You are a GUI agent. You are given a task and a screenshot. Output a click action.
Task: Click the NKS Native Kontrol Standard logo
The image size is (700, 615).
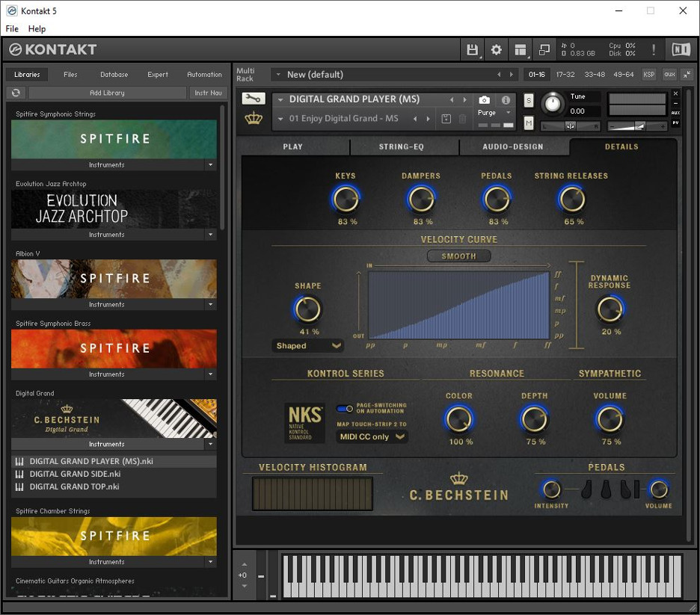304,423
